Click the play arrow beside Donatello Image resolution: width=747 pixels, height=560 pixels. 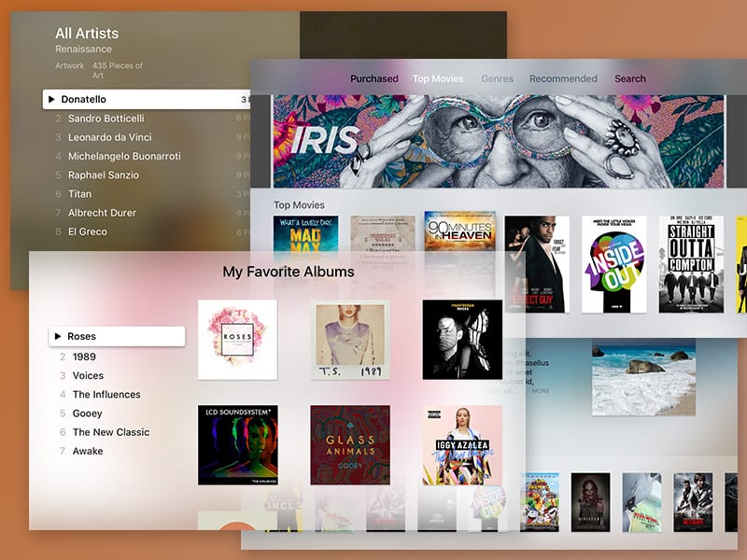[x=51, y=100]
